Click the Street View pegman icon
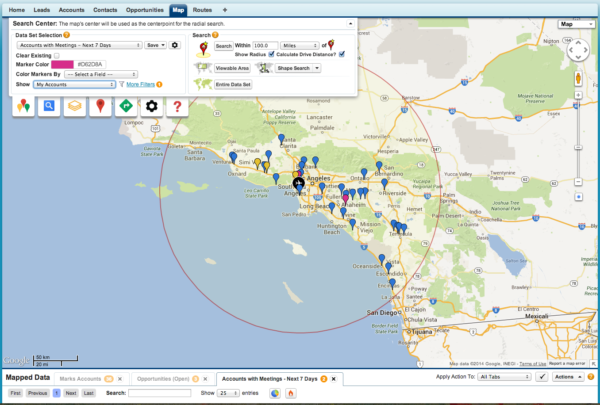Screen dimensions: 600x405 click(x=578, y=78)
